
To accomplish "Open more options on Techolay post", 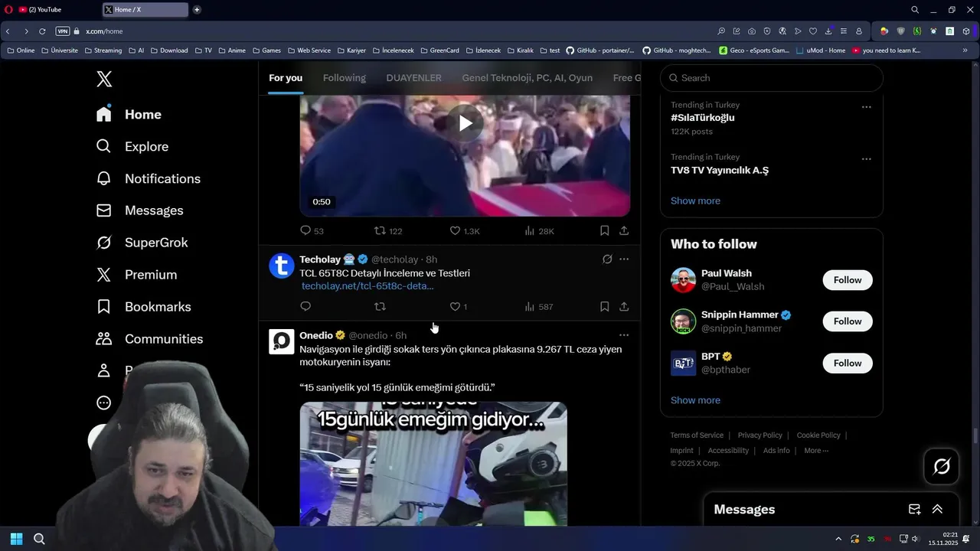I will 624,259.
